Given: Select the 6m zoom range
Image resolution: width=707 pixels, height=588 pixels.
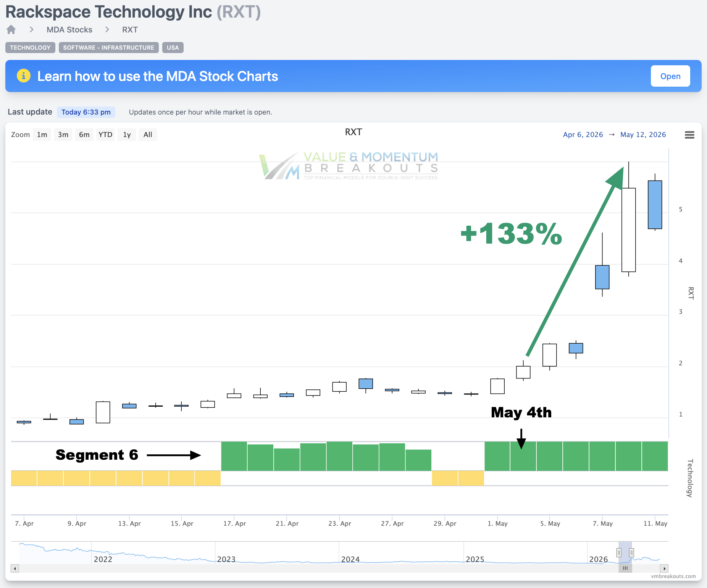Looking at the screenshot, I should click(x=84, y=134).
